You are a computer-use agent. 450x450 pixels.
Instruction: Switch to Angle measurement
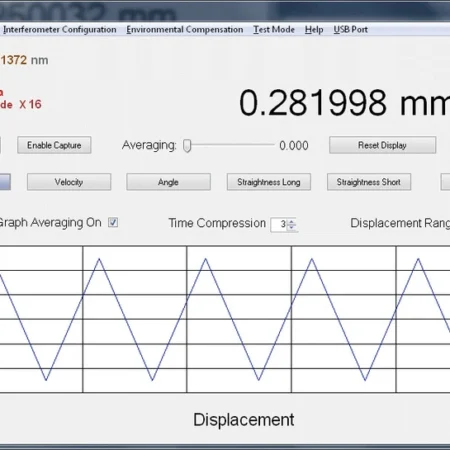[168, 182]
